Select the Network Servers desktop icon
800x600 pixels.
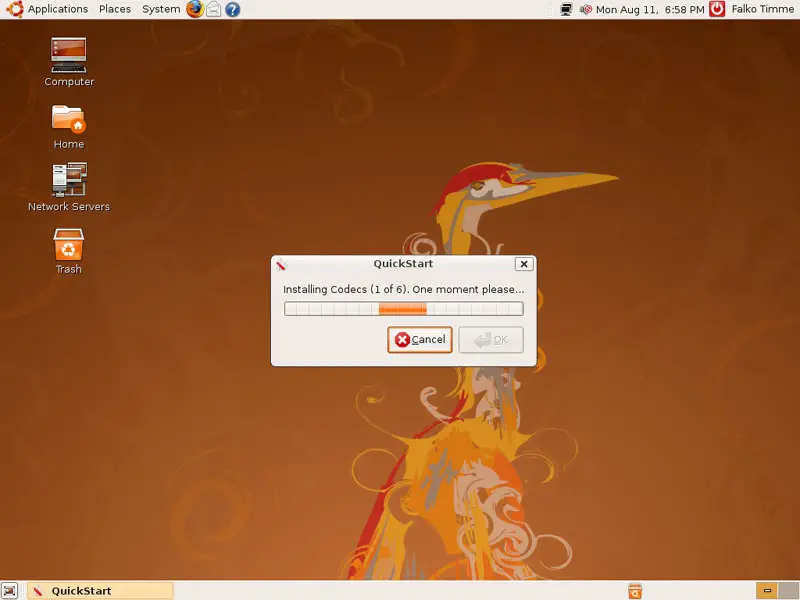point(69,187)
